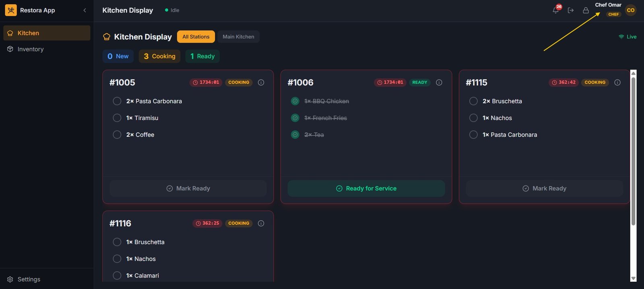Click the Restora App logo icon

tap(11, 10)
